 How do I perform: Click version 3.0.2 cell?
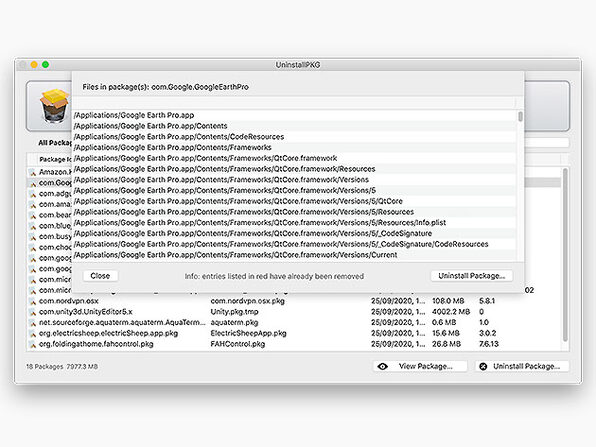(x=488, y=333)
